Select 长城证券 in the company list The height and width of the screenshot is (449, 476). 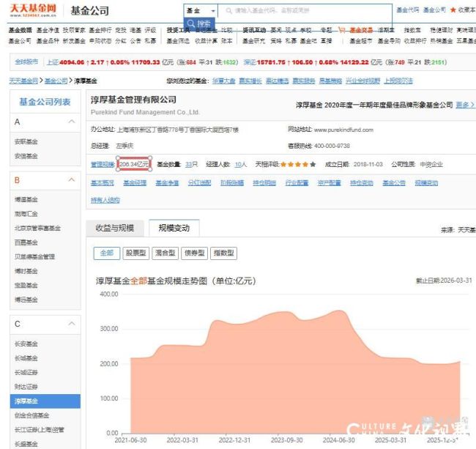(x=26, y=372)
